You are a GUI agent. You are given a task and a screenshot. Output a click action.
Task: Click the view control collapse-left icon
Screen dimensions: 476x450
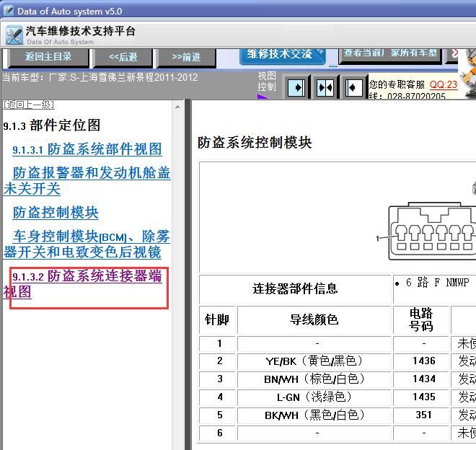(x=354, y=88)
